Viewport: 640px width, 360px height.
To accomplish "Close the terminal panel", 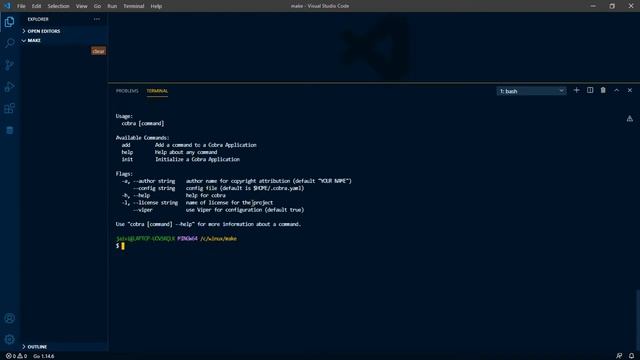I will [x=630, y=90].
